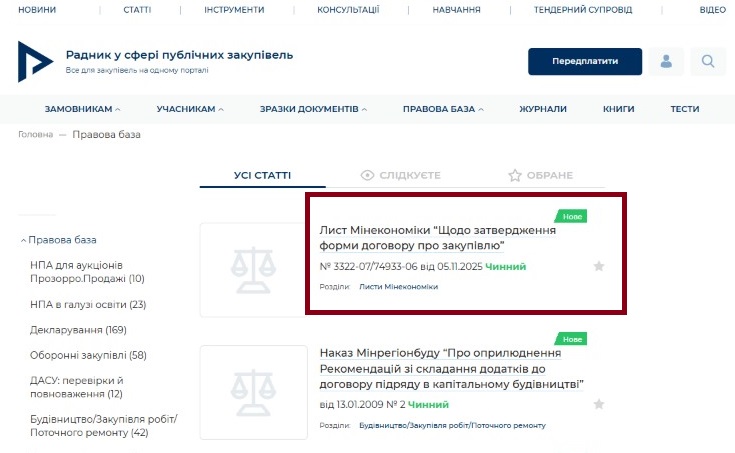Expand the ПРАВОВА БАЗА navigation menu
This screenshot has height=453, width=735.
tap(443, 109)
